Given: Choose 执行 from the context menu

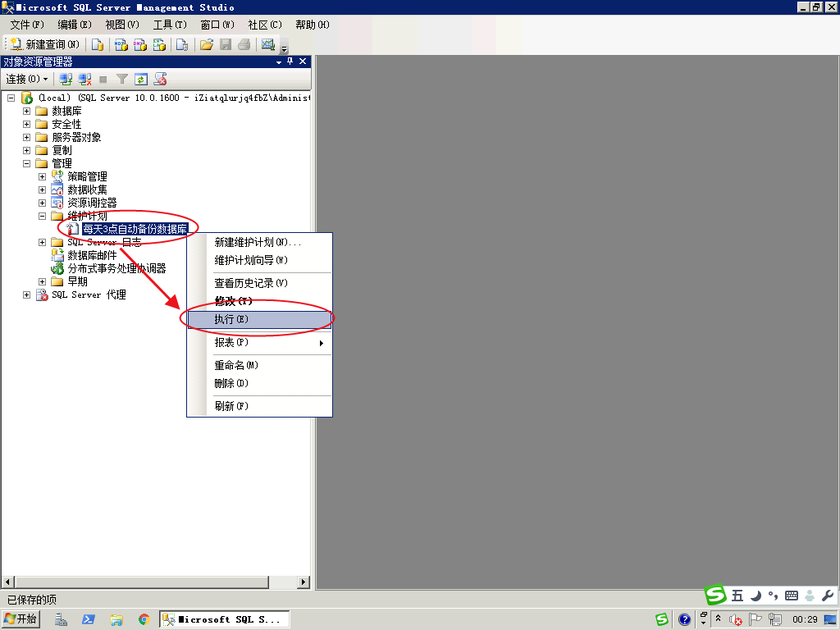Looking at the screenshot, I should click(x=259, y=319).
